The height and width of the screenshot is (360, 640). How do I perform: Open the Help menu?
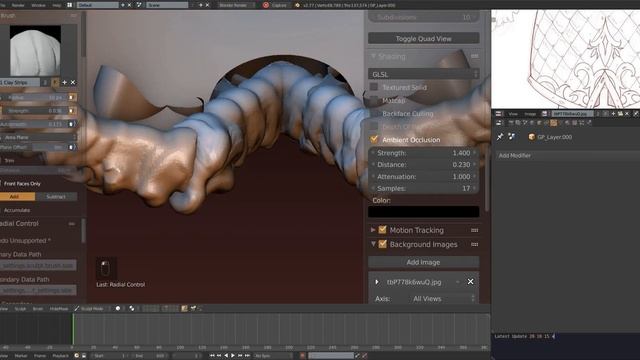[x=57, y=5]
